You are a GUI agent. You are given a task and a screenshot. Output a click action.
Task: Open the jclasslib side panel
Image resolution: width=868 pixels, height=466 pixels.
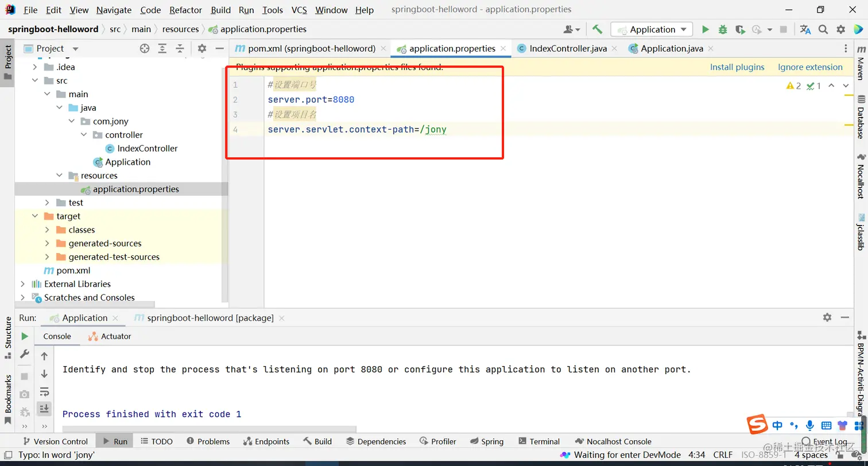[861, 232]
